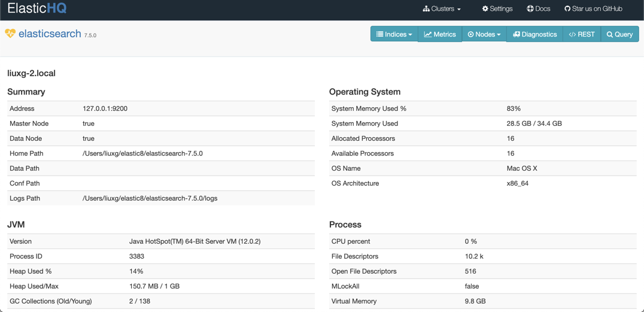The height and width of the screenshot is (312, 644).
Task: Open the Diagnostics button
Action: (534, 34)
